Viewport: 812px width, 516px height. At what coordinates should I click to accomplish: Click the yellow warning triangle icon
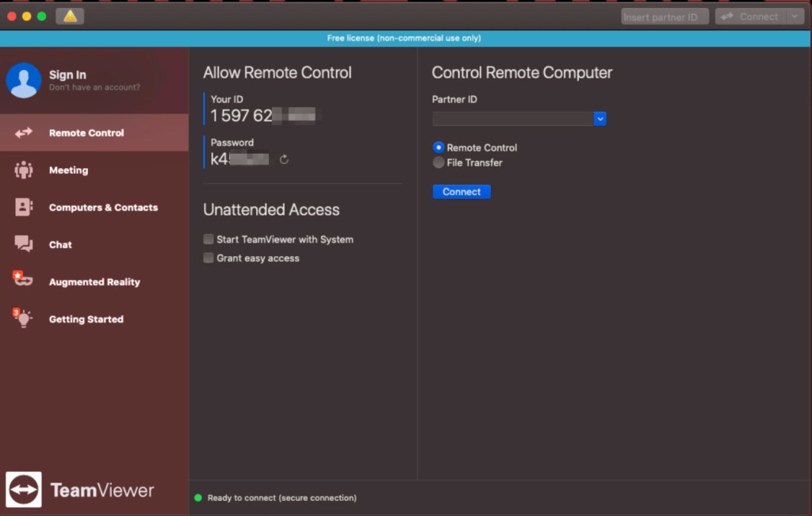(70, 17)
